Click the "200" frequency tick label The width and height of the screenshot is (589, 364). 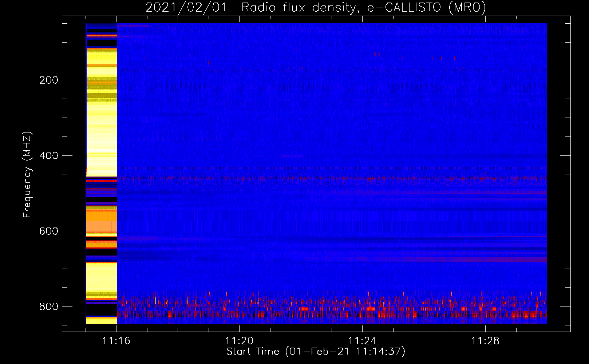(49, 80)
